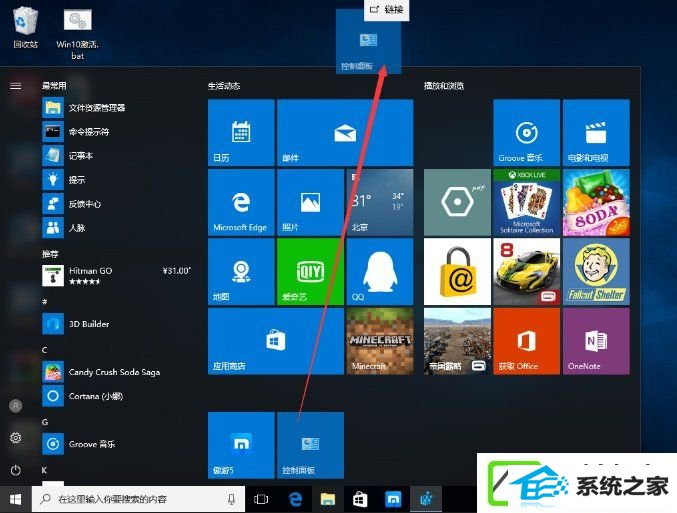Open the Groove 音乐 tile

(527, 133)
